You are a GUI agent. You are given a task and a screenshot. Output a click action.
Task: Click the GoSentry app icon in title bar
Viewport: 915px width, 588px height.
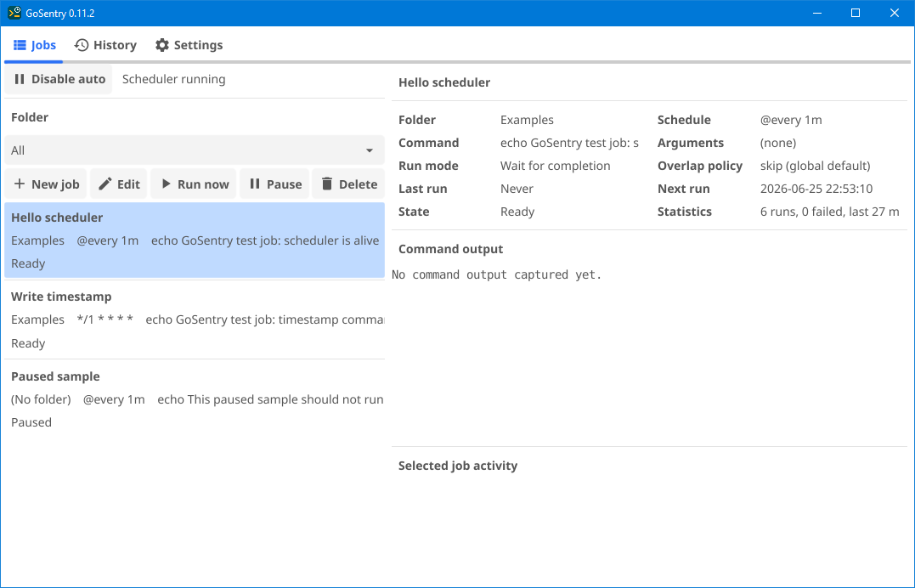[14, 13]
